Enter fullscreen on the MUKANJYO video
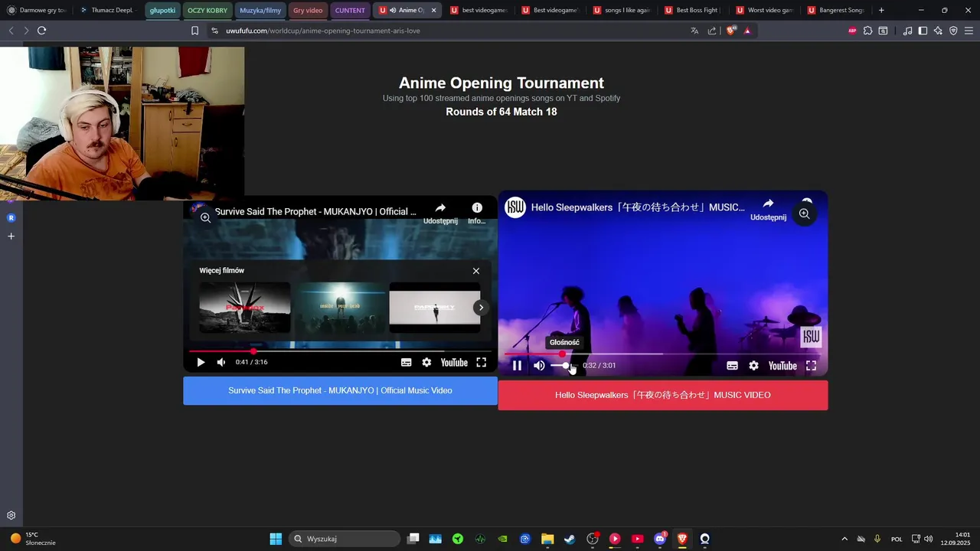This screenshot has width=980, height=551. tap(482, 363)
